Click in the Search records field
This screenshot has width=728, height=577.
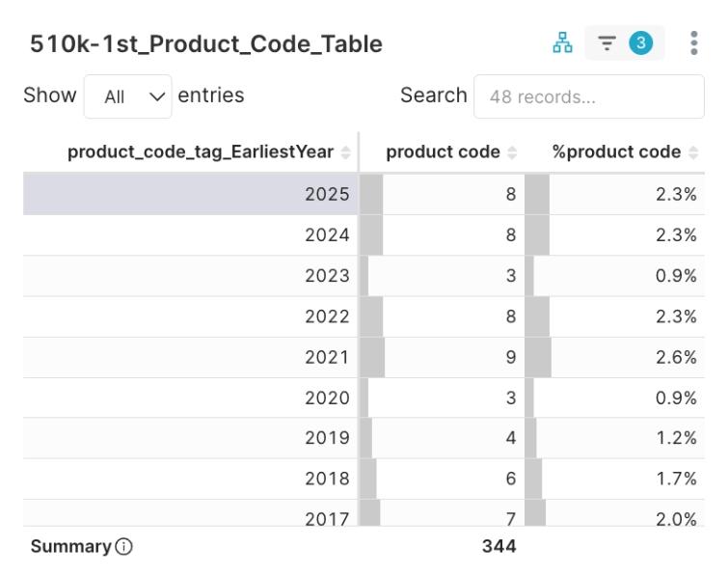[588, 96]
